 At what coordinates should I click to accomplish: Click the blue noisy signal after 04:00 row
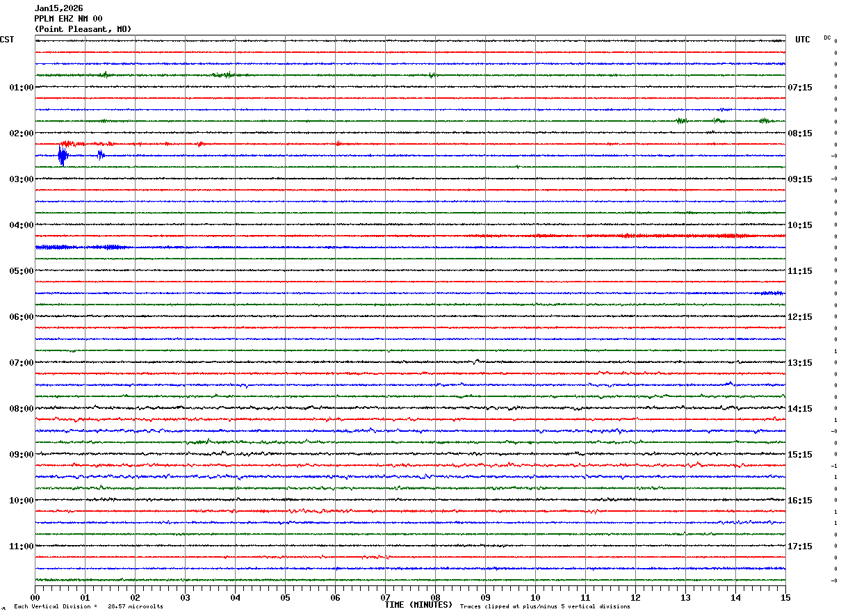83,247
